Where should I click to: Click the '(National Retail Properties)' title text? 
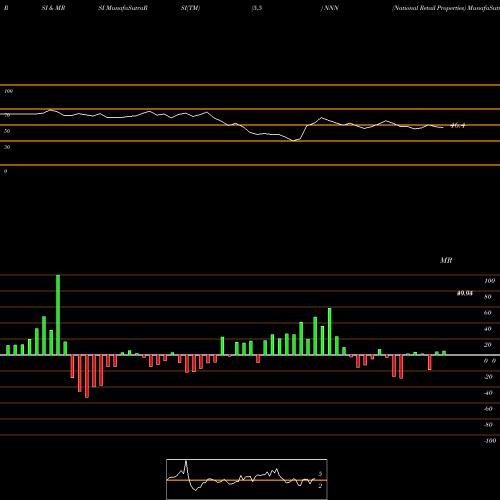[429, 8]
